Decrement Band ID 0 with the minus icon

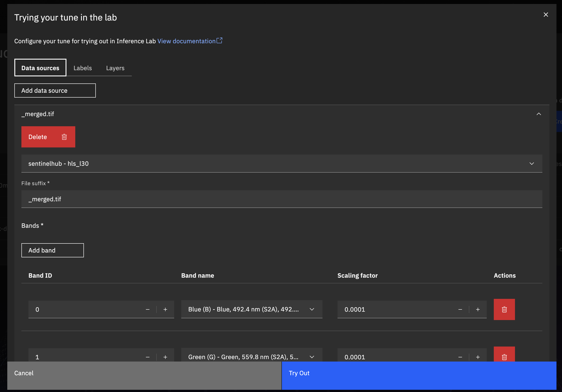[x=148, y=309]
